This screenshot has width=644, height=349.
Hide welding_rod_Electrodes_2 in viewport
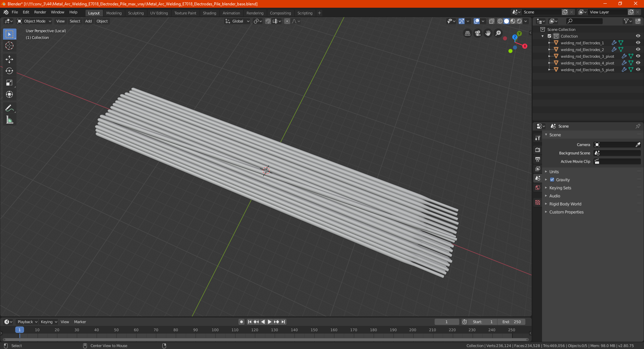[638, 49]
